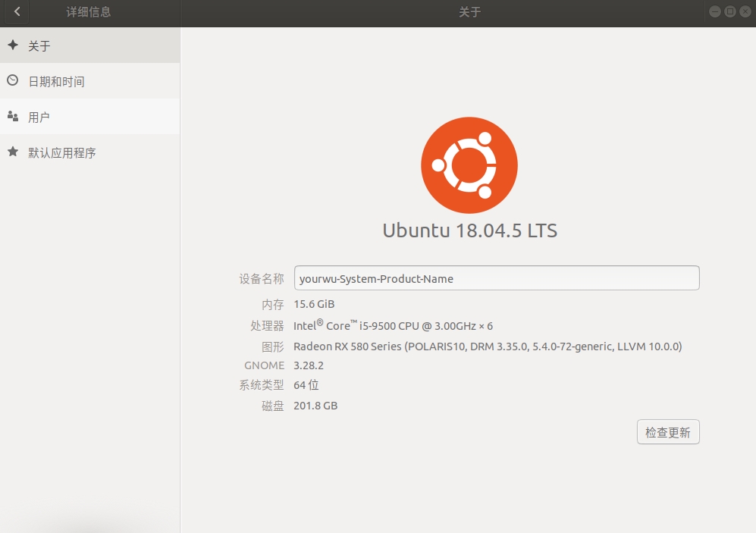Image resolution: width=756 pixels, height=533 pixels.
Task: Click the star icon beside 默认应用程序
Action: [x=12, y=152]
